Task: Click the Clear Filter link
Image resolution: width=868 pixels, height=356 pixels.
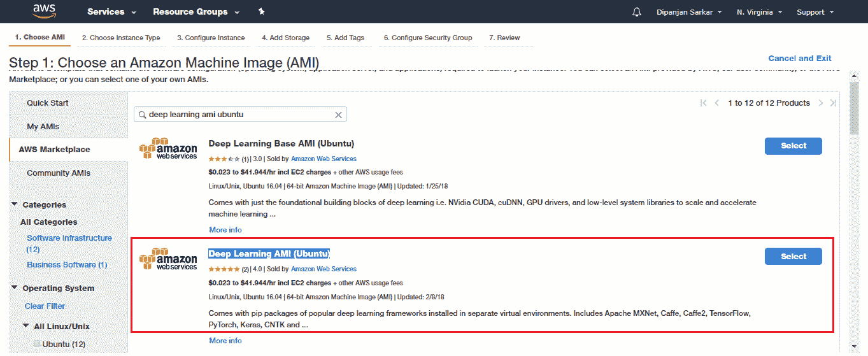Action: coord(44,306)
